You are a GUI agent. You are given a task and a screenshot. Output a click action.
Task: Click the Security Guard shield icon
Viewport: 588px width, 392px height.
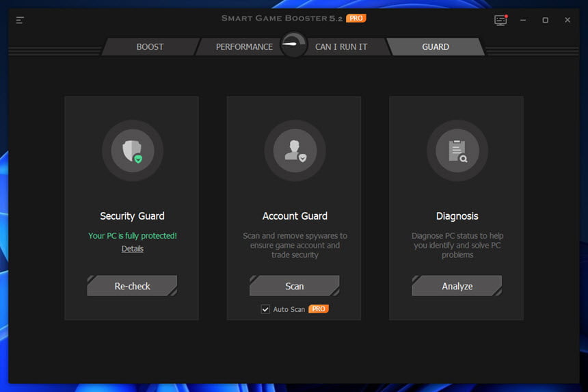pyautogui.click(x=133, y=151)
